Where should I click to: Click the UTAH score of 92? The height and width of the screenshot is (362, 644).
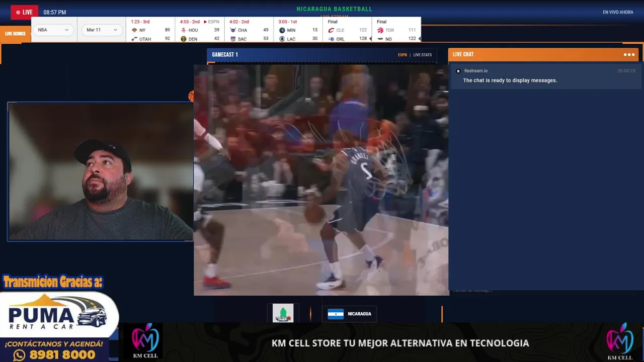(168, 39)
